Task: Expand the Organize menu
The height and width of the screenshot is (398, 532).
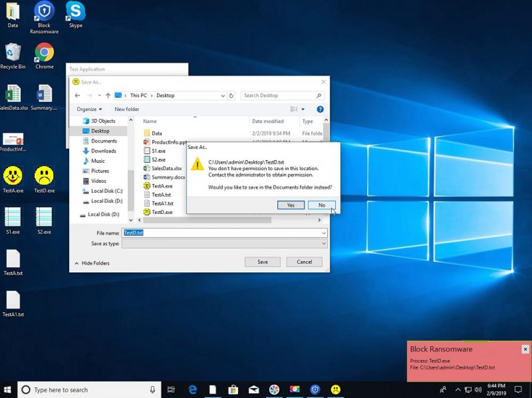Action: (88, 109)
